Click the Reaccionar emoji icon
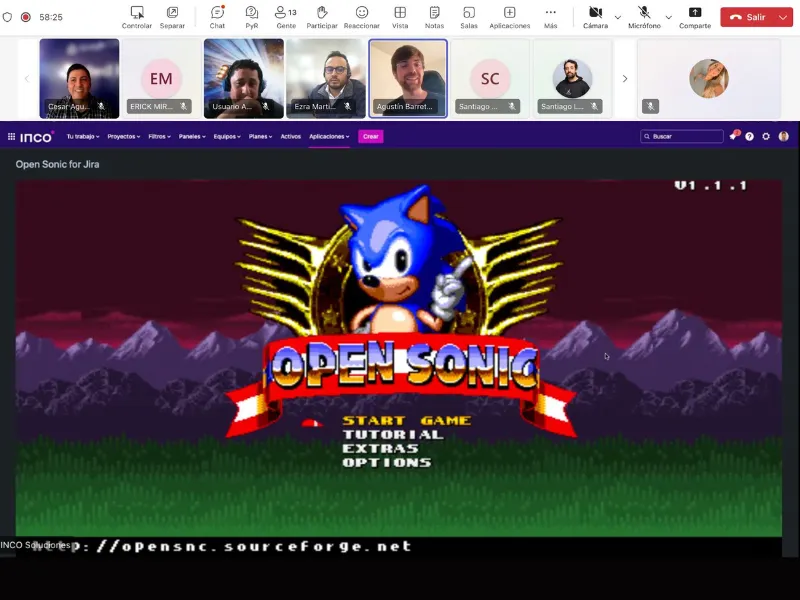Image resolution: width=800 pixels, height=600 pixels. point(361,16)
